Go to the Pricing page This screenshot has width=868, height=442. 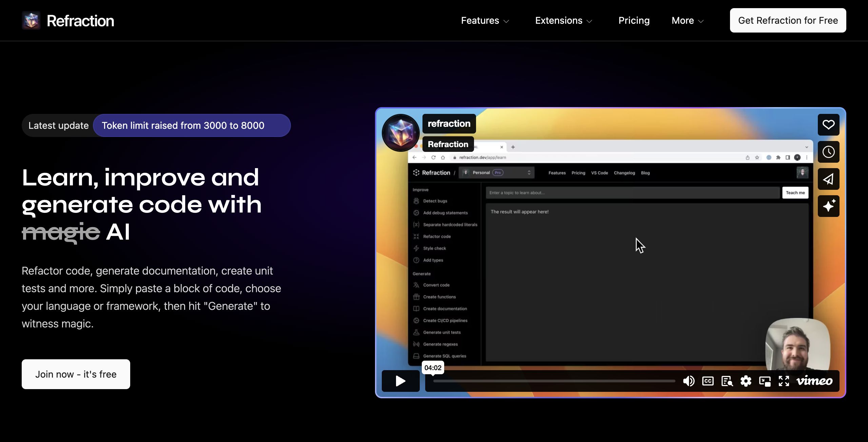[x=634, y=21]
